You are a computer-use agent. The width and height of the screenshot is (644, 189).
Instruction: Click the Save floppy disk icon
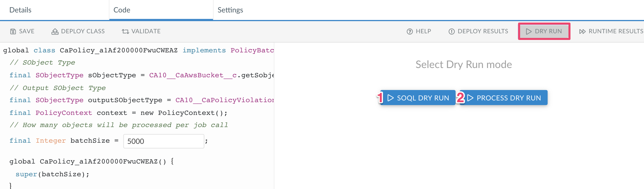point(13,32)
